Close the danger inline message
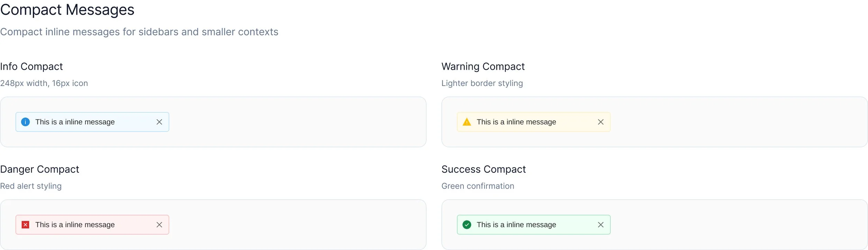Screen dimensions: 868x250 click(159, 225)
